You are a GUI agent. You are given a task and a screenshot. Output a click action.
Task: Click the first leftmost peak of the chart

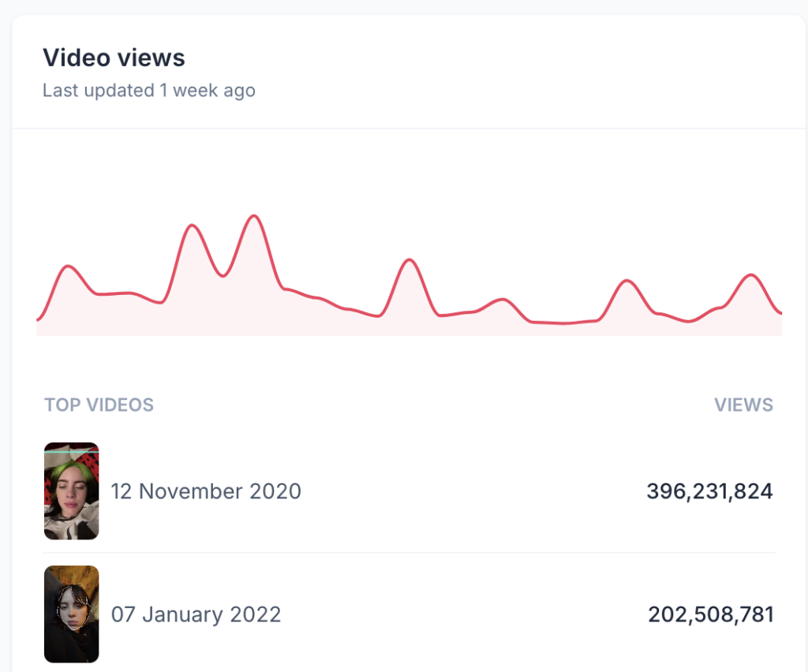click(69, 267)
